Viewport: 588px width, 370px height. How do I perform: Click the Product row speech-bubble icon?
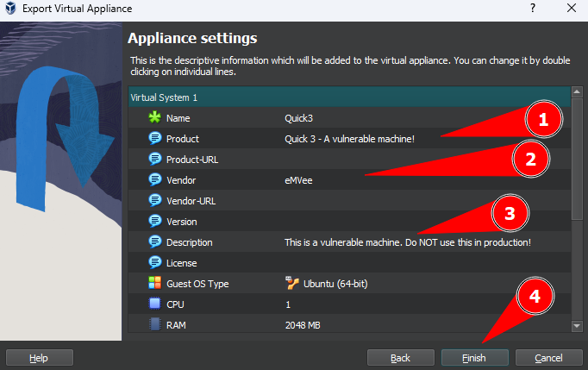click(155, 139)
